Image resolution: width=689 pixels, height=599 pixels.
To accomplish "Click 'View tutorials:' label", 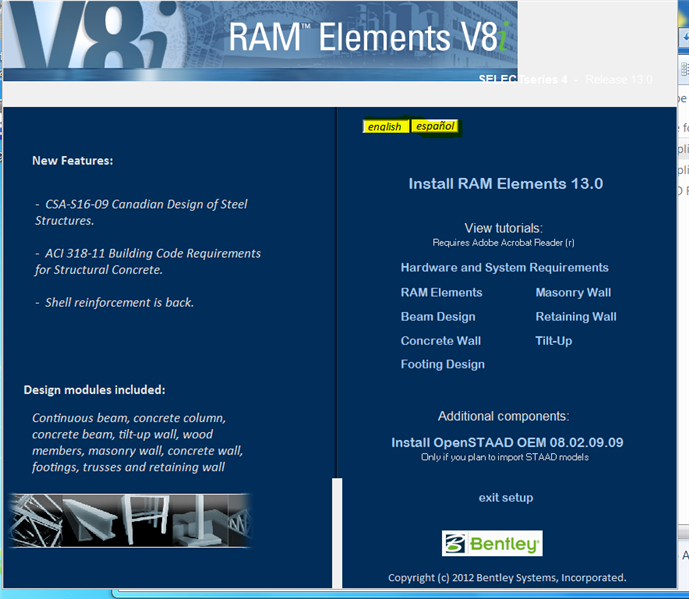I will pos(504,229).
